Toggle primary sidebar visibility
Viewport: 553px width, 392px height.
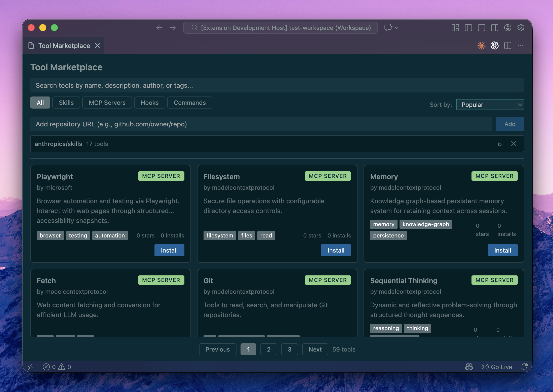pos(468,28)
